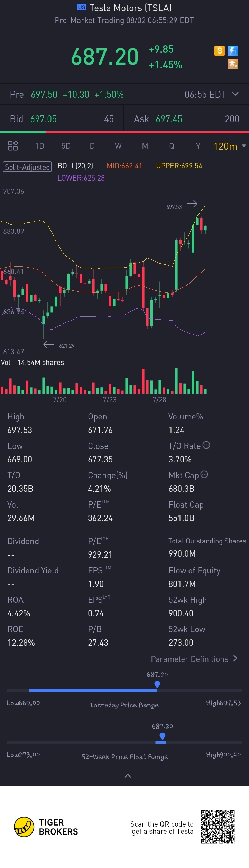
Task: Tap the Ask price 697.45
Action: point(169,119)
